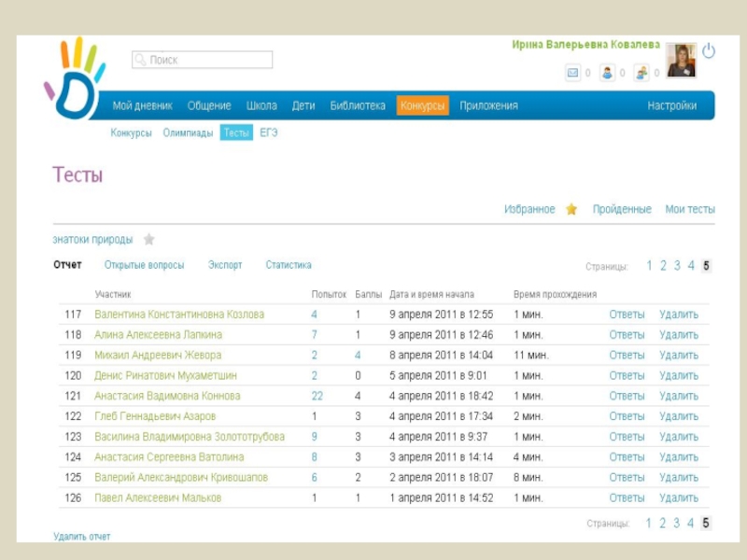The image size is (747, 560).
Task: Open Ответы for Михаил Андреевич Жевора
Action: point(627,356)
